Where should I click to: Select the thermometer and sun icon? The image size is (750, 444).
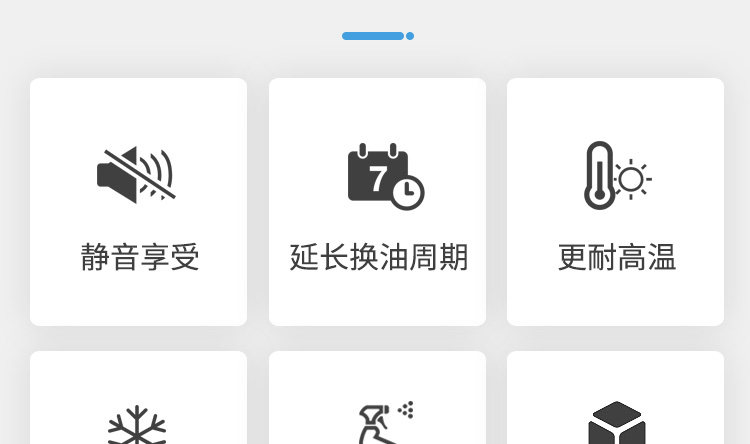(618, 175)
